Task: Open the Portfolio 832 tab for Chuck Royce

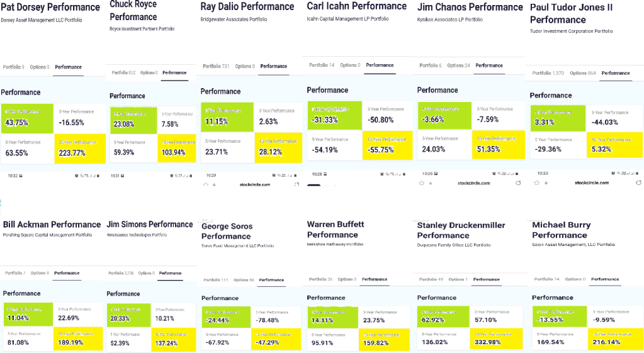Action: tap(123, 73)
